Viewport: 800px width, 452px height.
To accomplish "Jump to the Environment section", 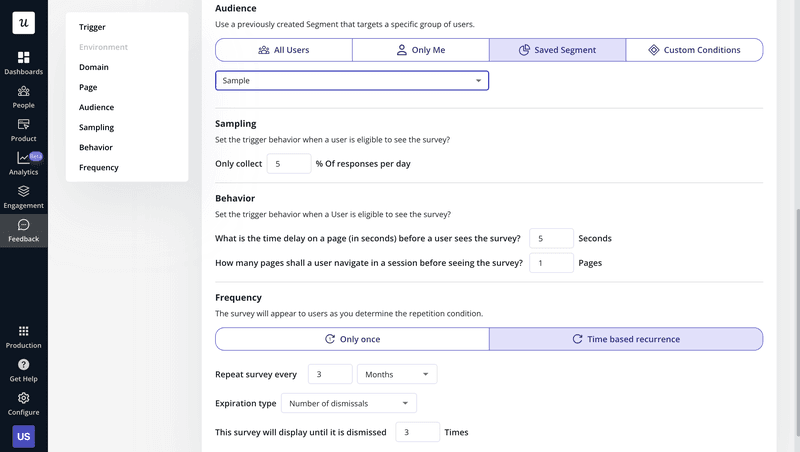I will click(x=103, y=47).
